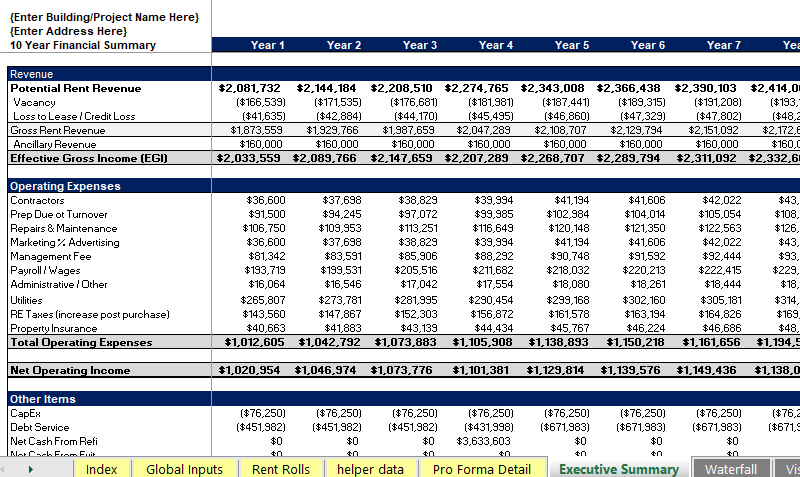
Task: Click the Operating Expenses section header
Action: [65, 186]
